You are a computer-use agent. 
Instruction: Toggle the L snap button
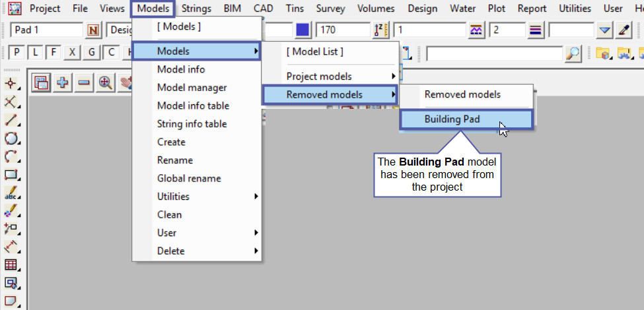tap(35, 53)
